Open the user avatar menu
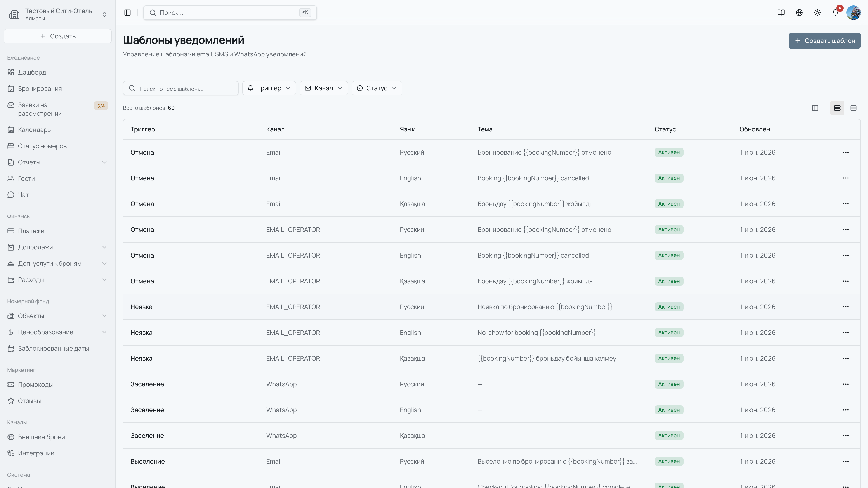 click(x=854, y=12)
